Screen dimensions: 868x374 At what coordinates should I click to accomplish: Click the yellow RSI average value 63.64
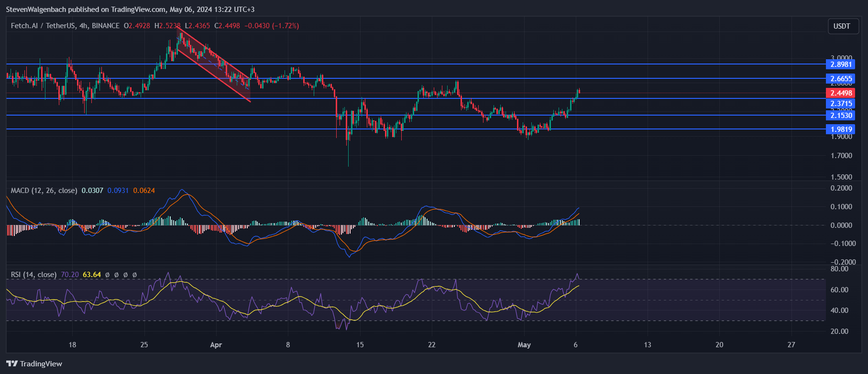click(92, 275)
